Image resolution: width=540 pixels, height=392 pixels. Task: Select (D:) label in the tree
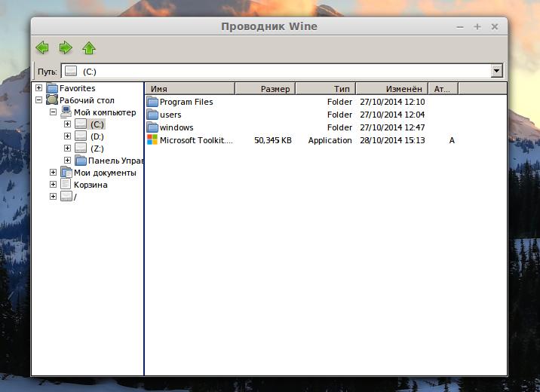[97, 136]
